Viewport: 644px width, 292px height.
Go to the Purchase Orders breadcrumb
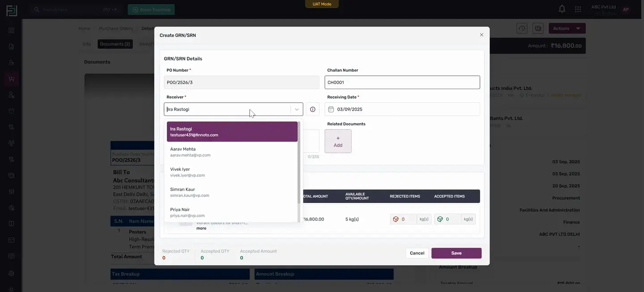(x=116, y=28)
